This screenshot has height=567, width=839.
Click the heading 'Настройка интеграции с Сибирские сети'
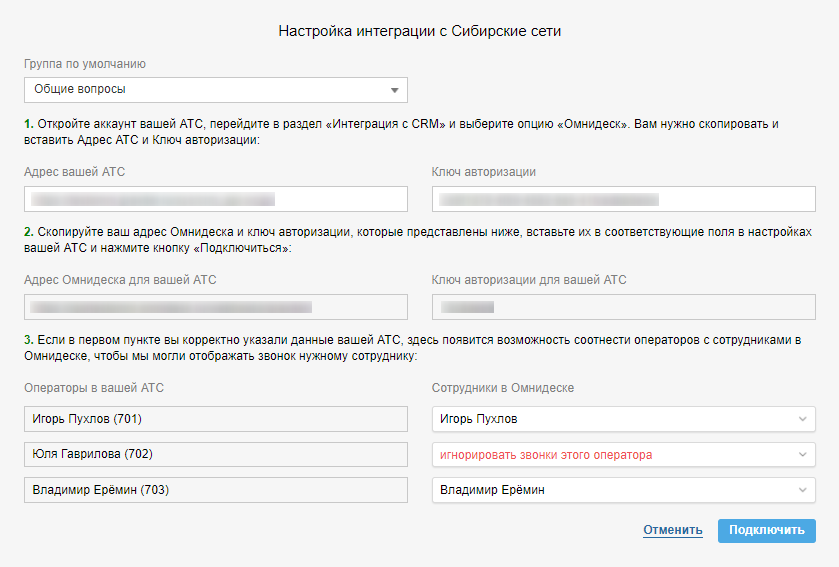(x=420, y=31)
